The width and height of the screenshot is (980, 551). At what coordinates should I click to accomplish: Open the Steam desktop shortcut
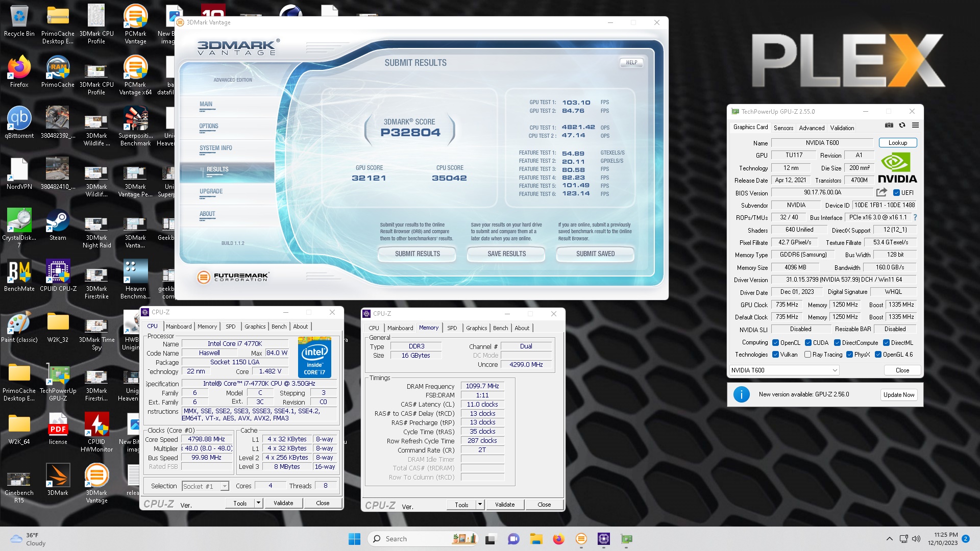pyautogui.click(x=58, y=224)
